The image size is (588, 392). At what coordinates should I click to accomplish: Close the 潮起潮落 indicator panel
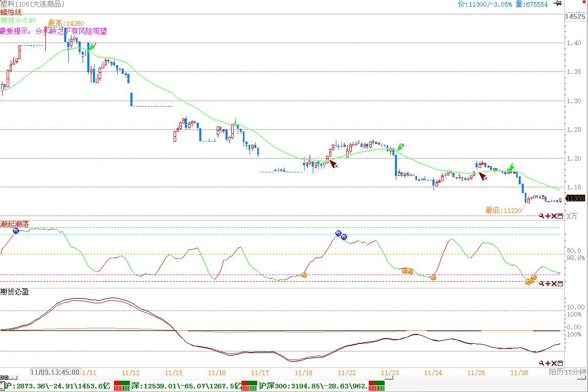[x=554, y=284]
